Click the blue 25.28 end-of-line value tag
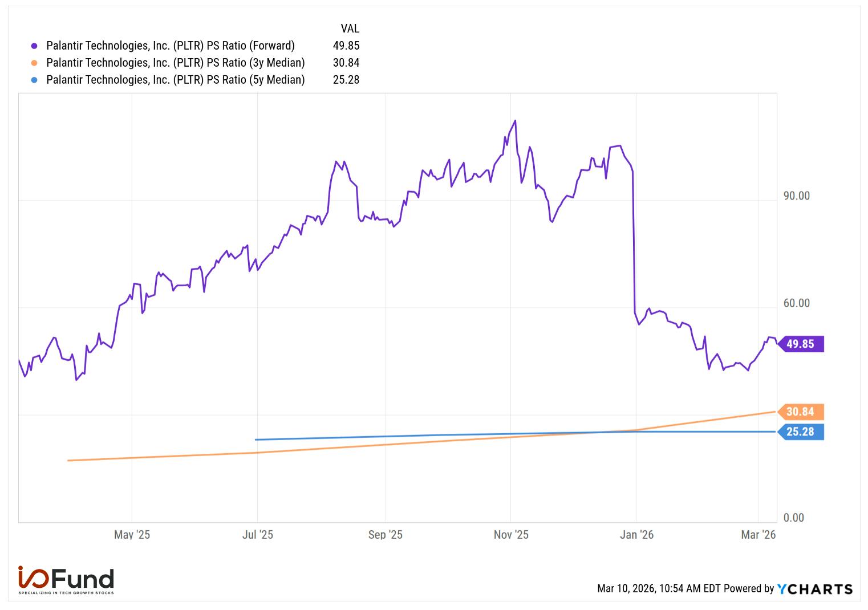Viewport: 868px width, 610px height. (801, 432)
